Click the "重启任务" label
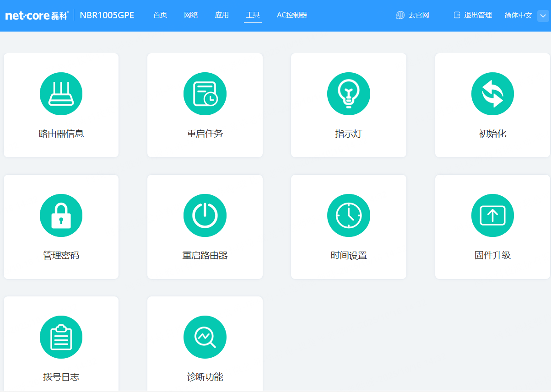Viewport: 551px width, 392px height. coord(205,134)
